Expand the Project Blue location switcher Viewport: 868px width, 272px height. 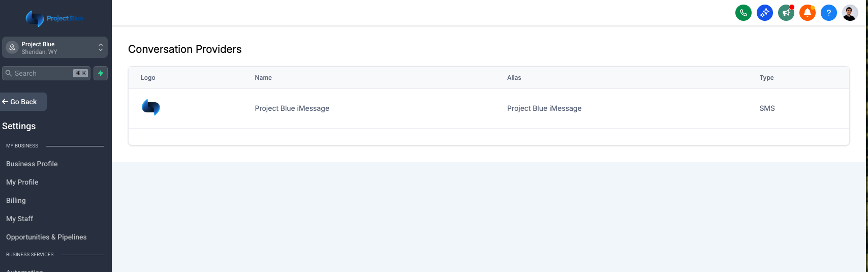pos(55,47)
